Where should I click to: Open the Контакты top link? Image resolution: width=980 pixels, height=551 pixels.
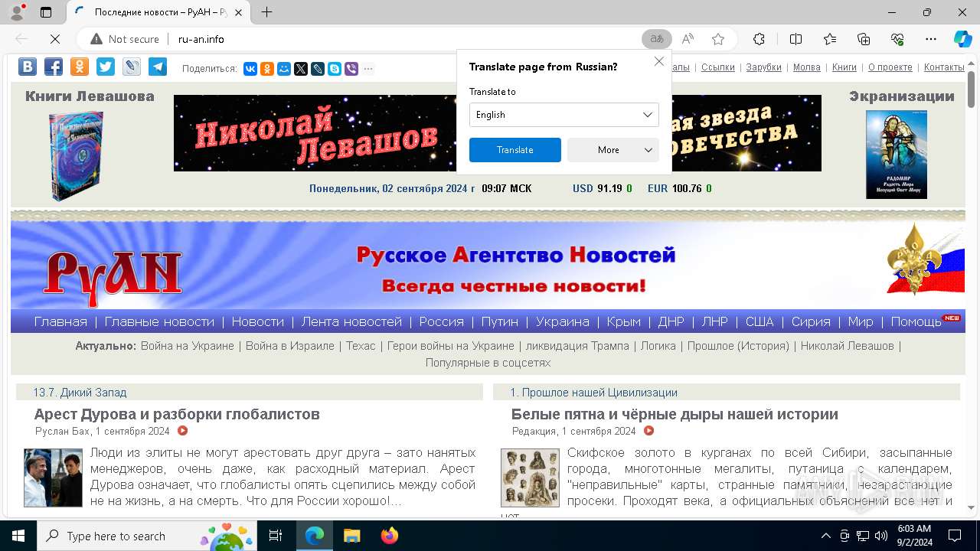pos(944,67)
